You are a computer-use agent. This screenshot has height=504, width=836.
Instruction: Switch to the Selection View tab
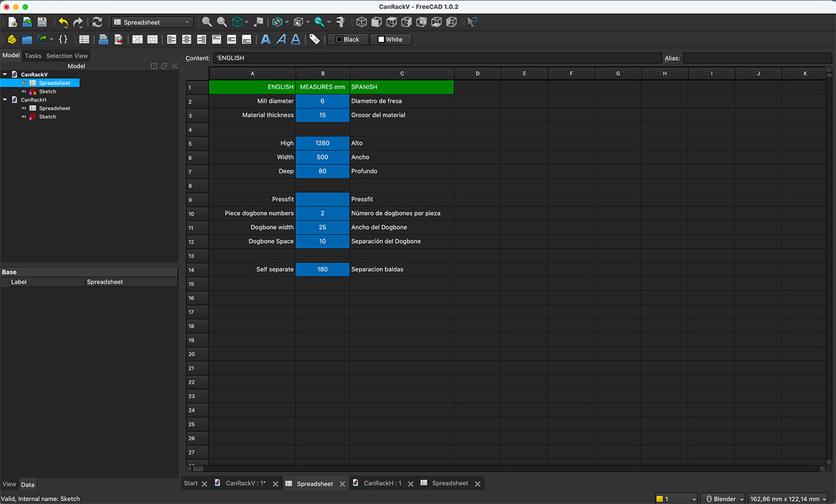coord(67,56)
